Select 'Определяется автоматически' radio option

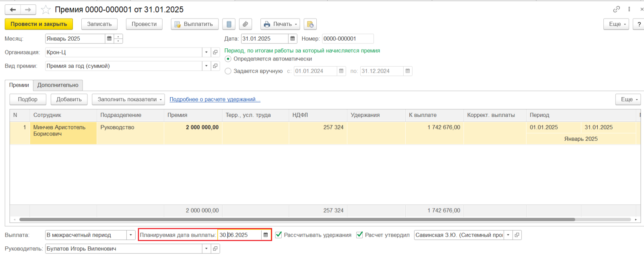coord(228,59)
